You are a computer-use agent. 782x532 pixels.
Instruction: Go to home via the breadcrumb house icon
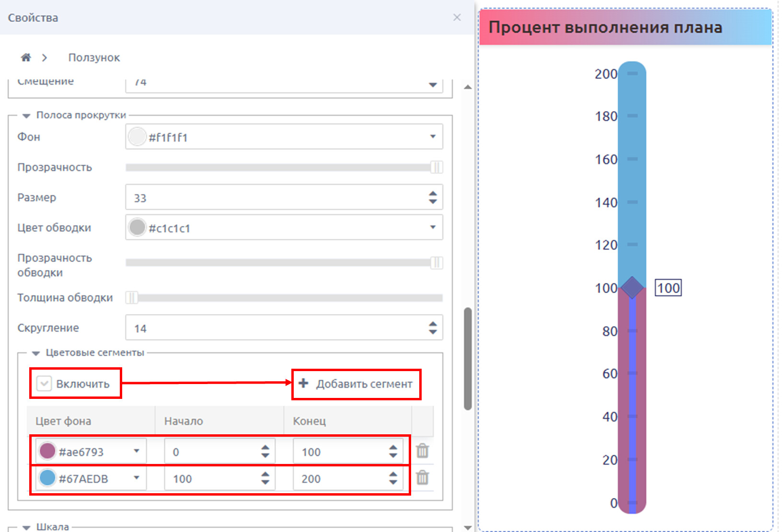pos(26,57)
